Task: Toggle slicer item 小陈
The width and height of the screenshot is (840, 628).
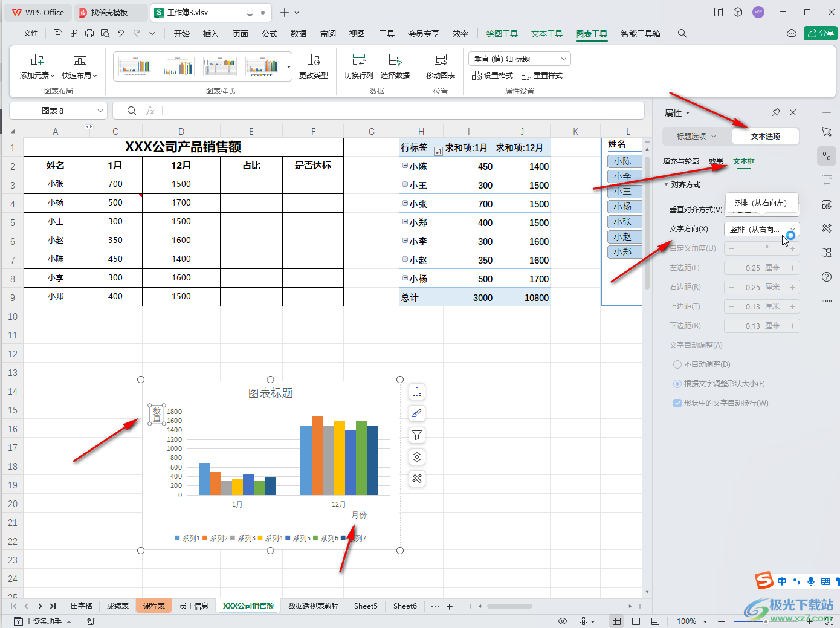Action: coord(624,161)
